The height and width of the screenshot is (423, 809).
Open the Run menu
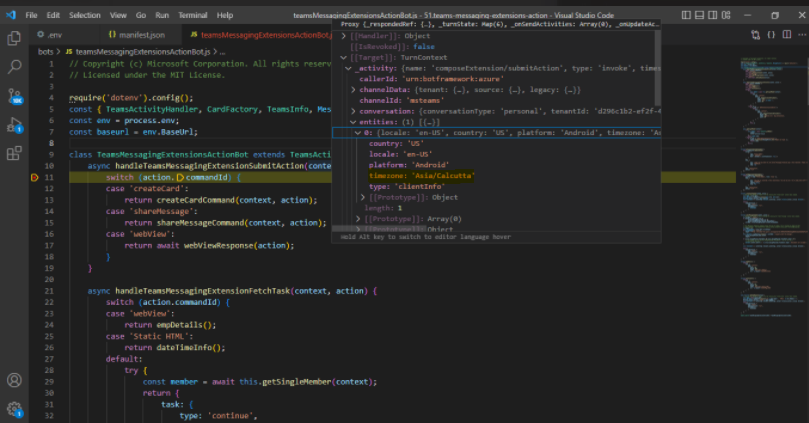click(x=162, y=15)
